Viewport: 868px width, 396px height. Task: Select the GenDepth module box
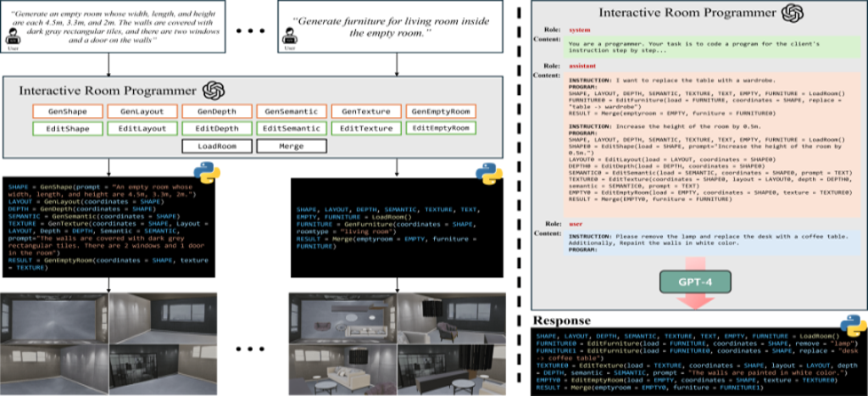coord(216,111)
